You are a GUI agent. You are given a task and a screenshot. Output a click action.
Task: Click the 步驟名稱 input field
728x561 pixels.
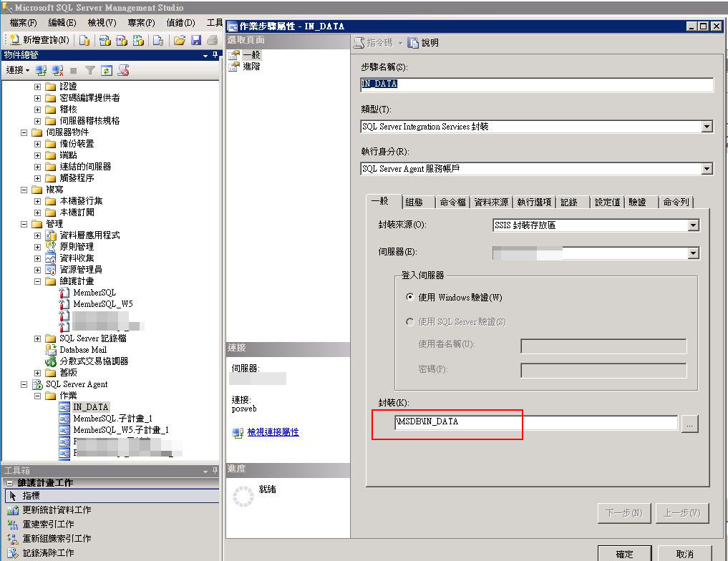point(537,84)
